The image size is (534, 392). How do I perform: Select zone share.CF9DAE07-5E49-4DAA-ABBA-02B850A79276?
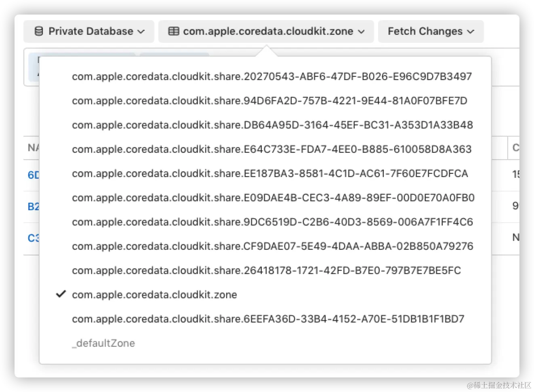tap(273, 246)
